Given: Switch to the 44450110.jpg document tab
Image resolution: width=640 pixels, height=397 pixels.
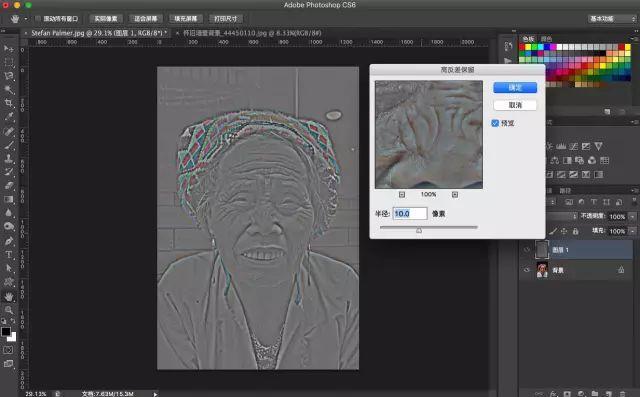Looking at the screenshot, I should [252, 33].
